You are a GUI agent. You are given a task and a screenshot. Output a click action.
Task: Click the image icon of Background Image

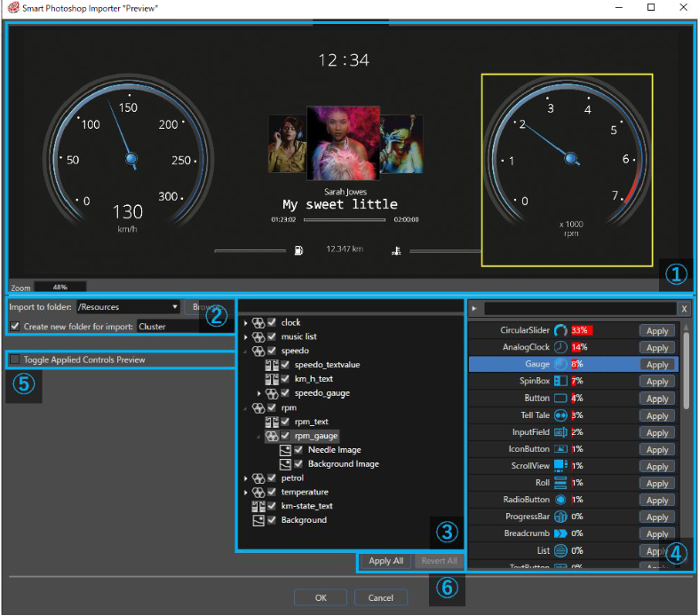[285, 464]
